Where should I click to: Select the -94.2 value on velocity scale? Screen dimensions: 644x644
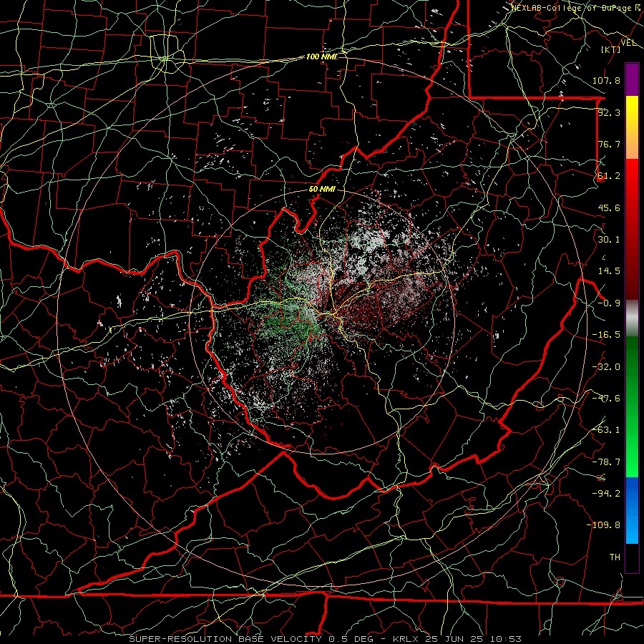click(x=606, y=493)
